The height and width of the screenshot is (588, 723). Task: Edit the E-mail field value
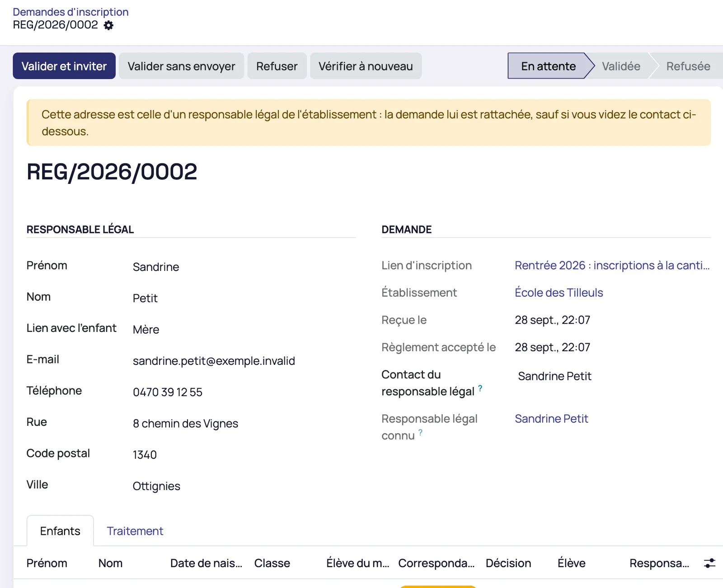244,361
